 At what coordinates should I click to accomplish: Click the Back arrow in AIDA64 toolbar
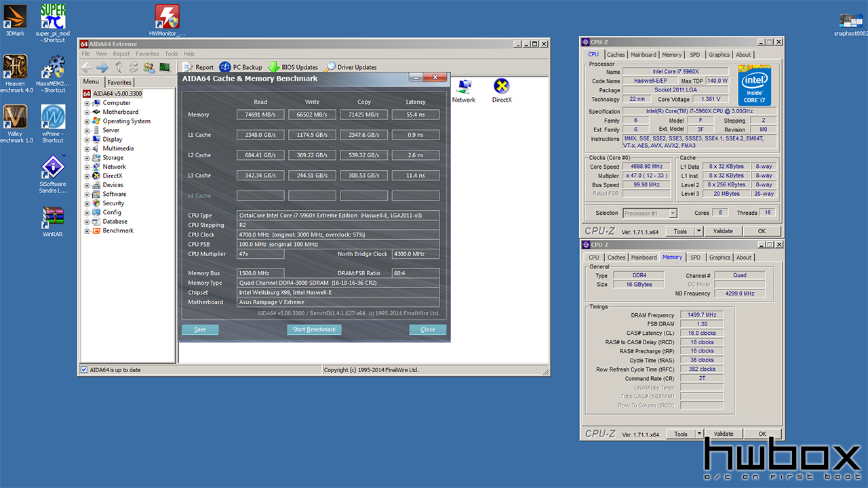coord(87,67)
